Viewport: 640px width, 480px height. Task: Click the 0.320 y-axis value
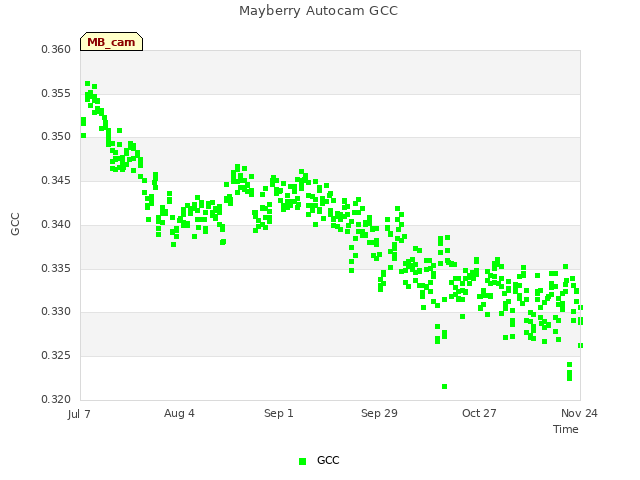(56, 399)
